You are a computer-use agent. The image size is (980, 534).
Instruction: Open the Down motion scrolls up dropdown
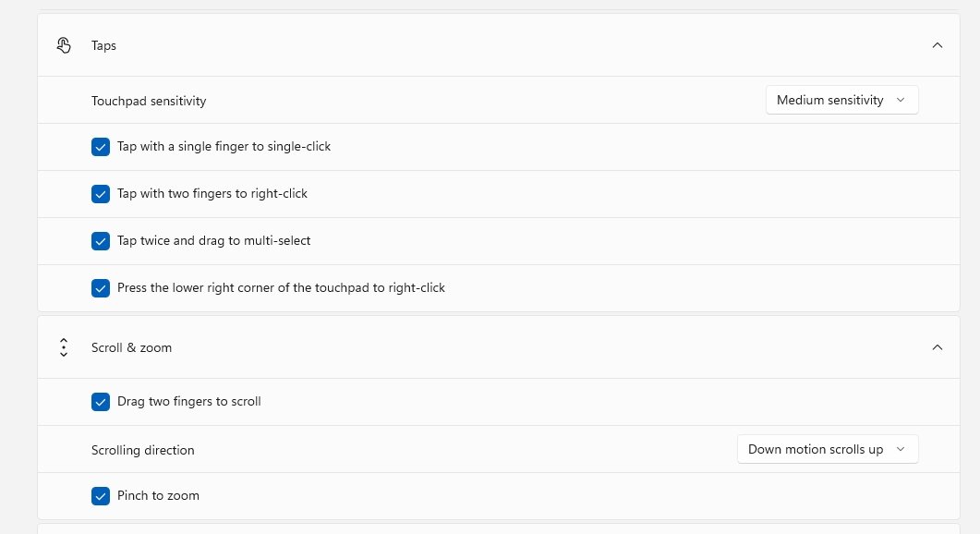click(828, 449)
